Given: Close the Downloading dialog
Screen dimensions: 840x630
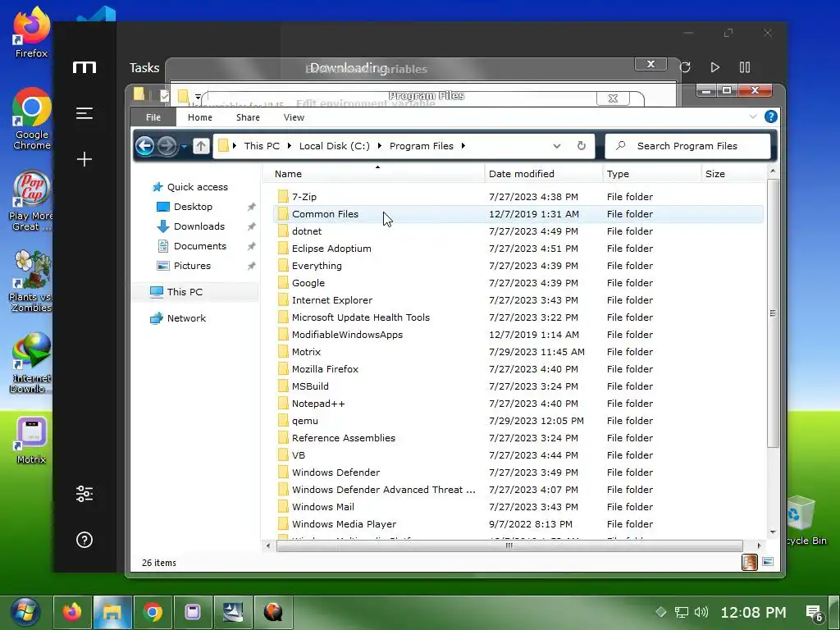Looking at the screenshot, I should 651,64.
